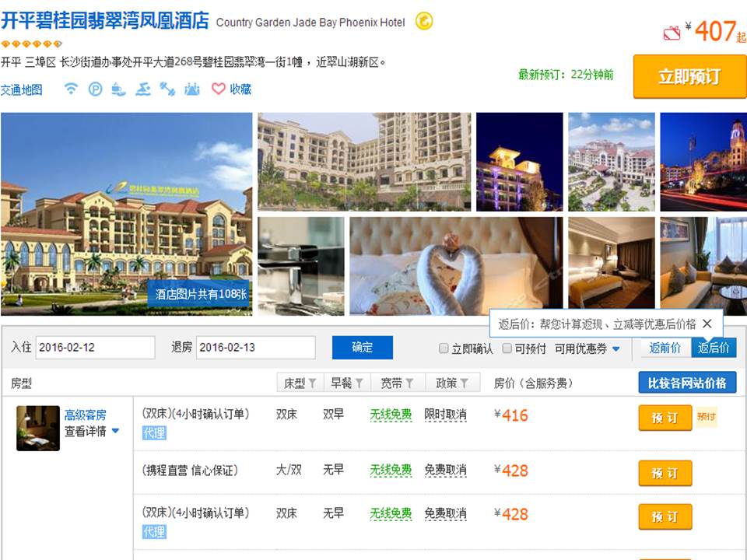Tick the 可预付 checkbox
This screenshot has width=747, height=560.
[507, 348]
